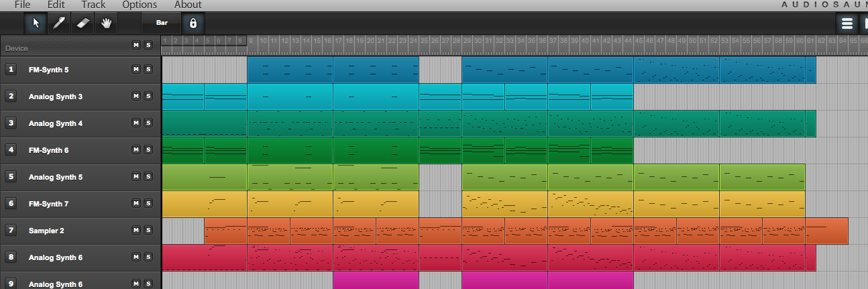Solo the FM-Synth 5 track

(148, 69)
